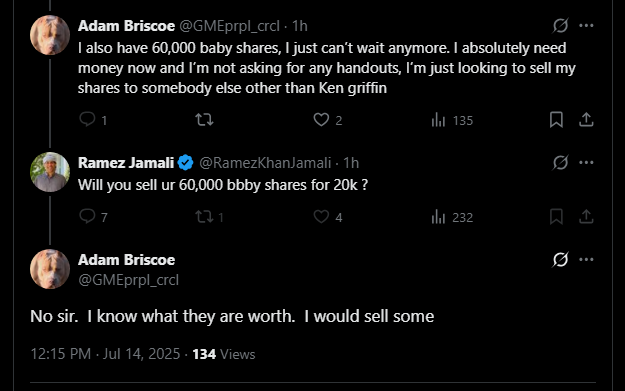The width and height of the screenshot is (625, 391).
Task: Repost Adam Briscoe's 60,000 baby shares tweet
Action: [204, 120]
